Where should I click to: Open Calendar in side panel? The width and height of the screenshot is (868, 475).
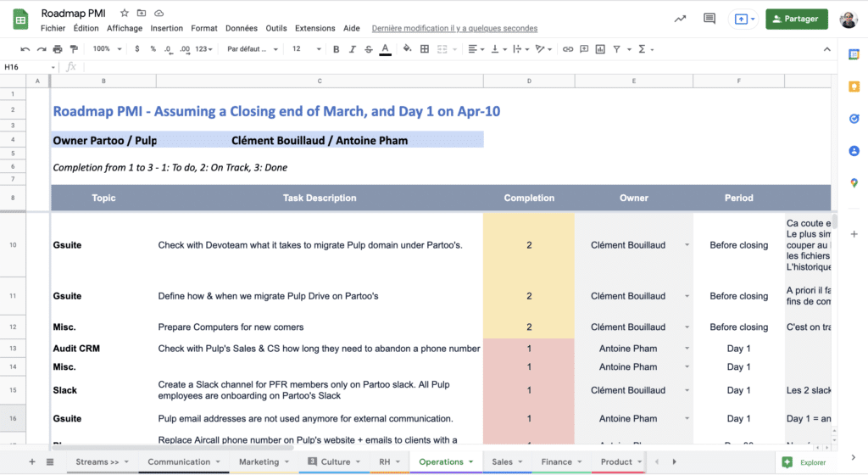854,54
